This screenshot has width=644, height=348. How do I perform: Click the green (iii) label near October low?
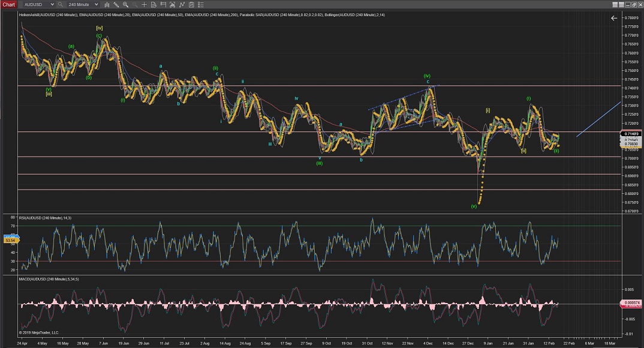[319, 163]
